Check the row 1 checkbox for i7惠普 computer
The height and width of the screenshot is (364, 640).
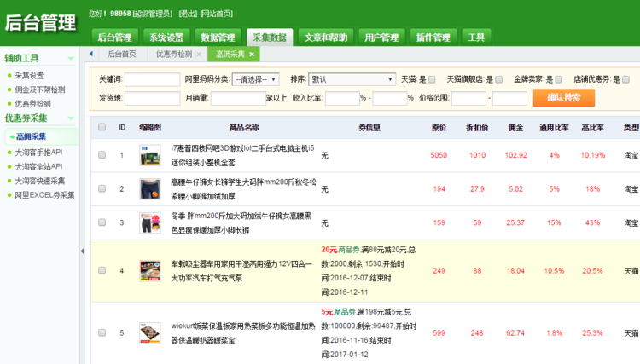(x=102, y=155)
